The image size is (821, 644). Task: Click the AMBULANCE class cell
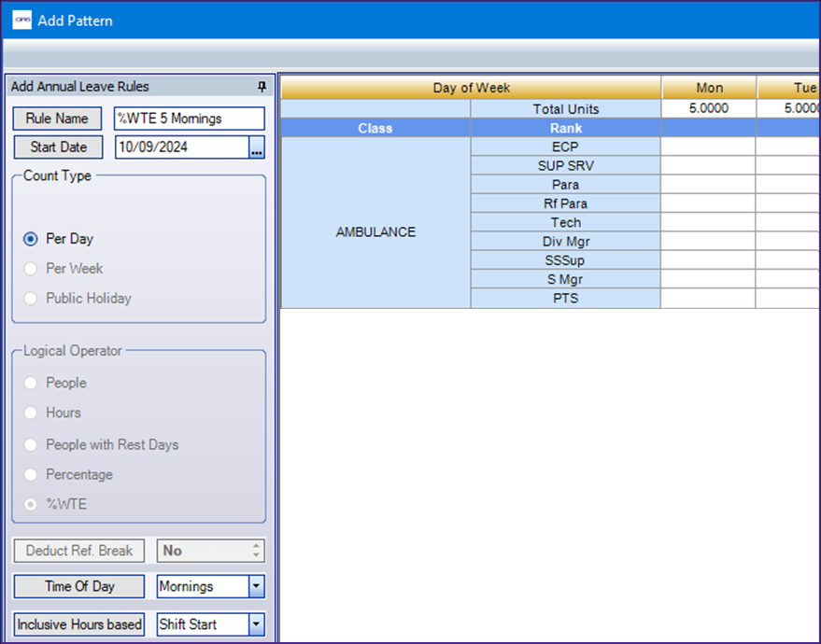(375, 232)
